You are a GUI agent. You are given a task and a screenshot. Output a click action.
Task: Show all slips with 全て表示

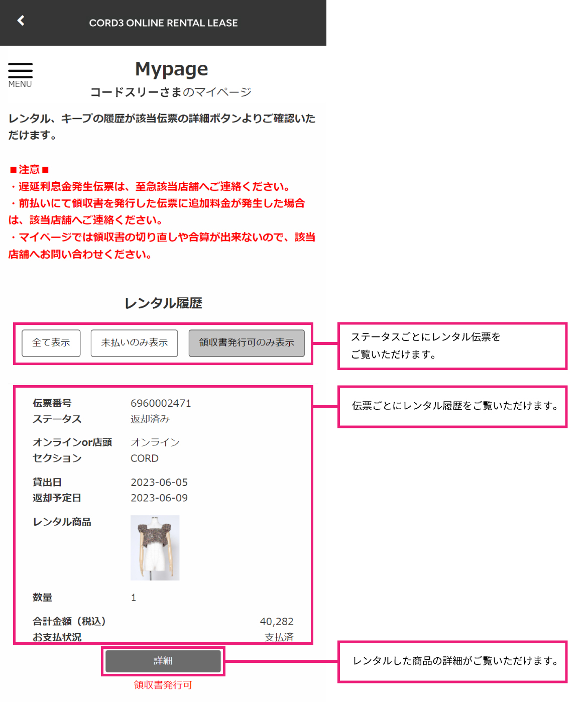pyautogui.click(x=51, y=343)
